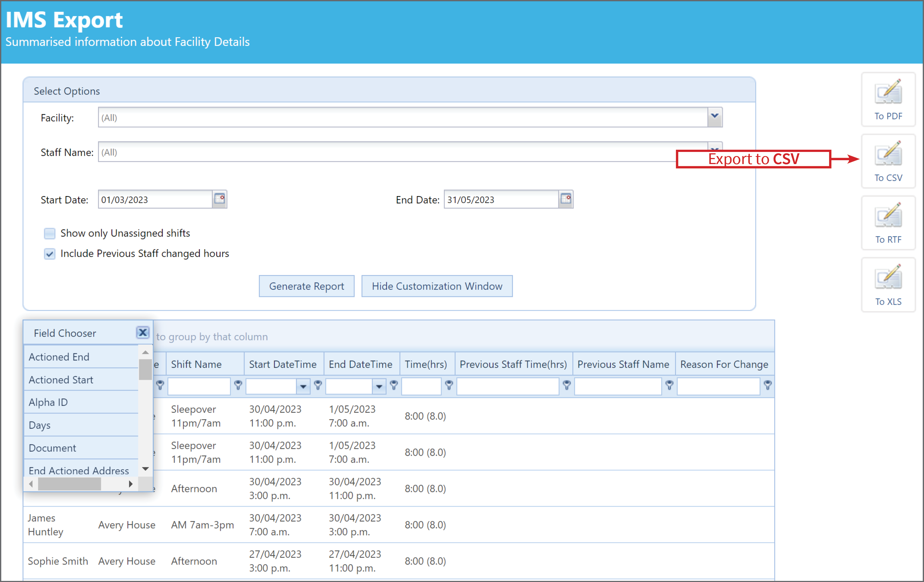The height and width of the screenshot is (582, 924).
Task: Select Days field in Field Chooser
Action: click(81, 425)
